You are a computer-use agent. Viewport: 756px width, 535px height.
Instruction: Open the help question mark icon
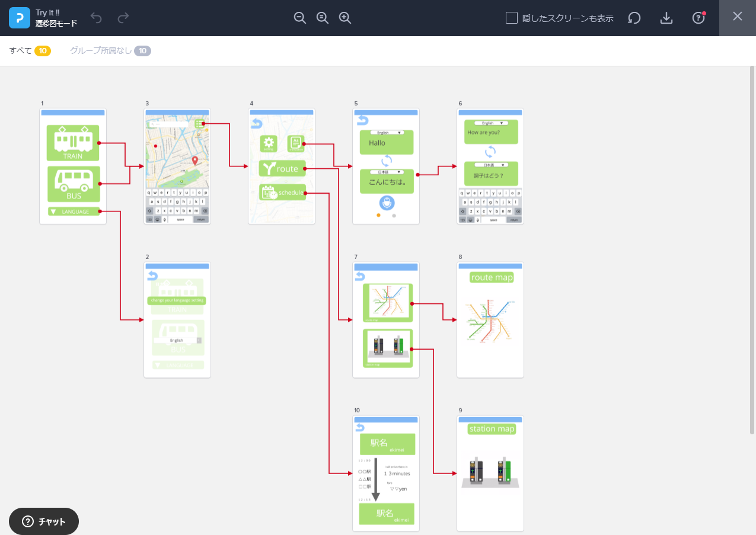point(698,18)
